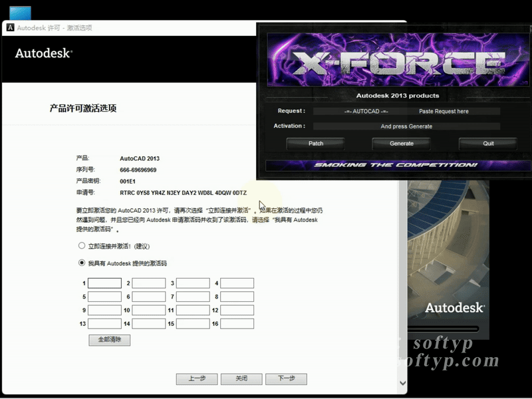Click the 产品许可激活选项 heading
Image resolution: width=532 pixels, height=399 pixels.
(83, 108)
